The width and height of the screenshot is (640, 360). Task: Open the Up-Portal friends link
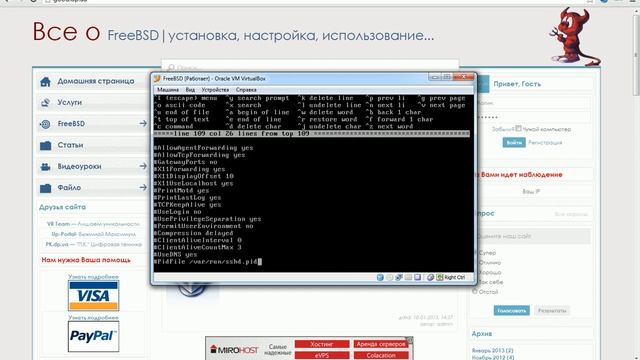(64, 234)
